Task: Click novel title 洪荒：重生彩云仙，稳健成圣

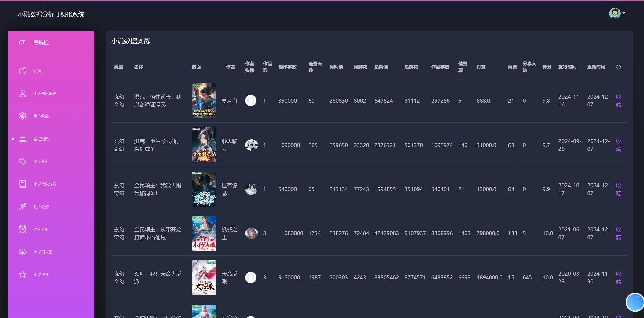Action: pyautogui.click(x=156, y=145)
